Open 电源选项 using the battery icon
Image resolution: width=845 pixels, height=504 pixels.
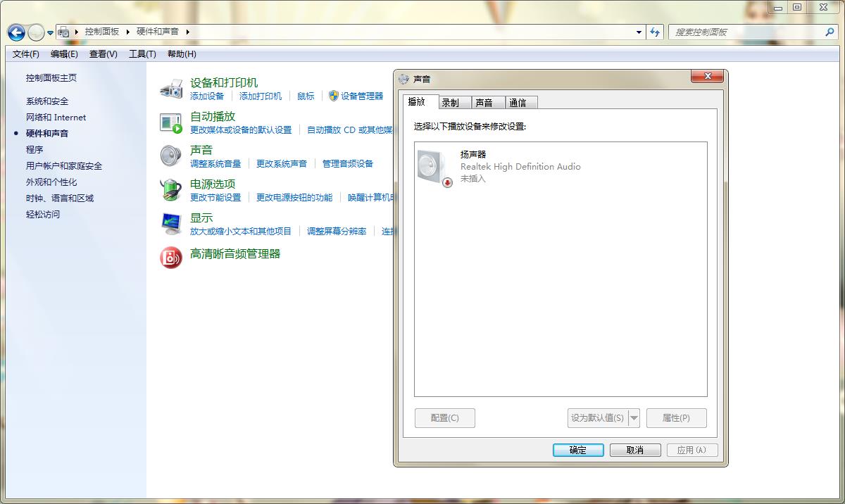[x=170, y=190]
